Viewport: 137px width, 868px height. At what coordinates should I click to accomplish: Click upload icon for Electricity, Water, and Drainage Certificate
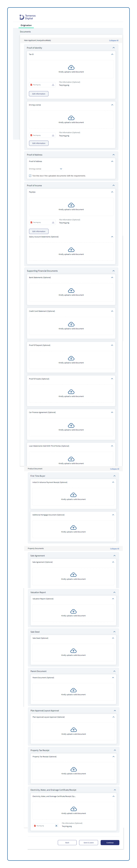74,809
